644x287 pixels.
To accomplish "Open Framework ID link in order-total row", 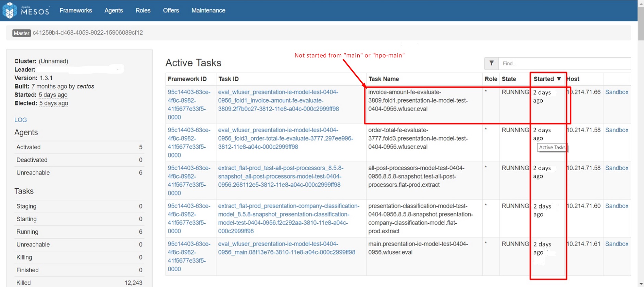I will coord(189,142).
